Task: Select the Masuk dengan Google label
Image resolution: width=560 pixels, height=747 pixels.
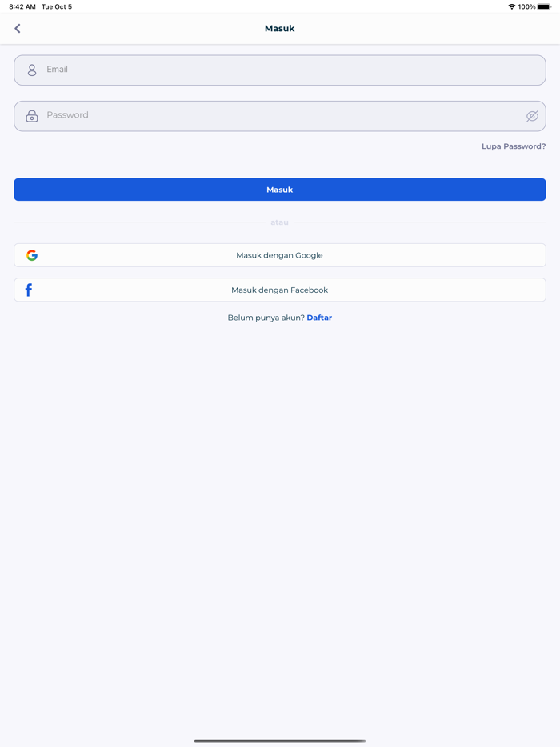Action: coord(279,255)
